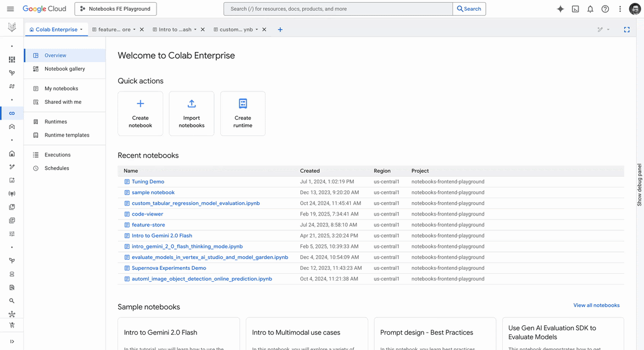Open the Intro to ...ash tab dropdown arrow
Screen dimensions: 644x350
click(x=195, y=29)
